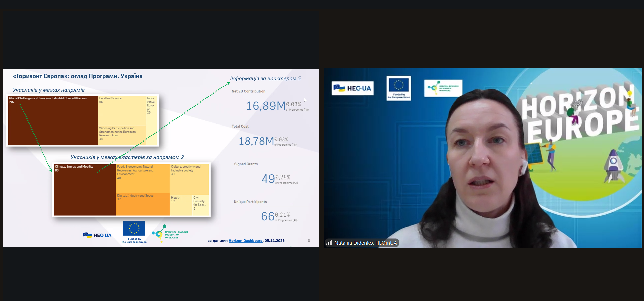The image size is (644, 301).
Task: Select the Widening Participation treemap tile
Action: [x=121, y=135]
